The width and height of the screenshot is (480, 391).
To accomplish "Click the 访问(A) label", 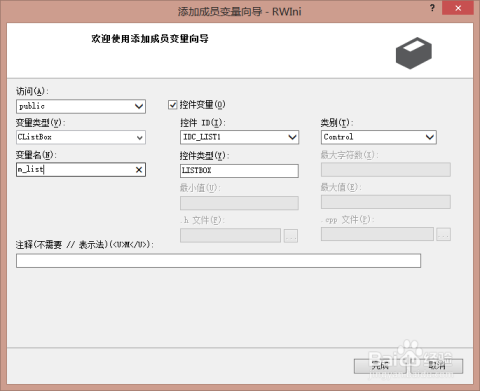I will click(x=32, y=91).
